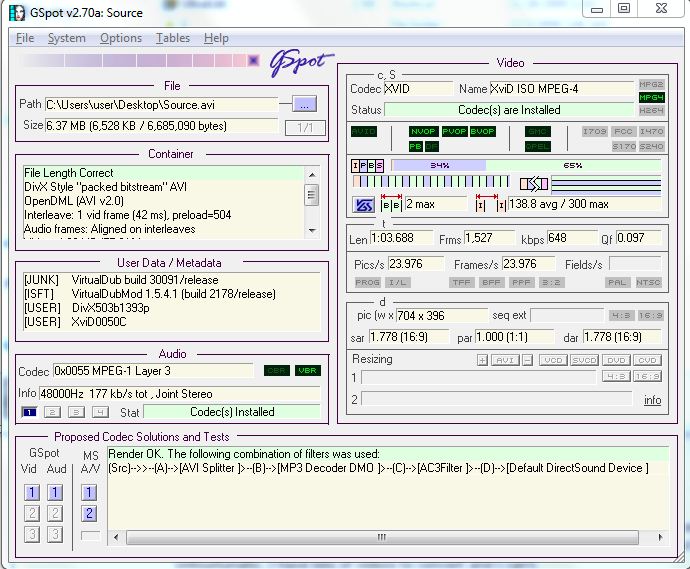Click Container list scroll down arrow

(312, 230)
